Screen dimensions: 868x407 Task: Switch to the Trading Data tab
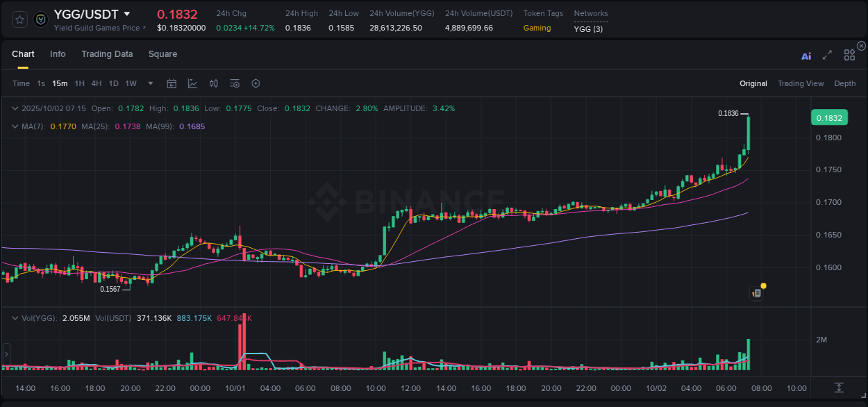[x=107, y=53]
